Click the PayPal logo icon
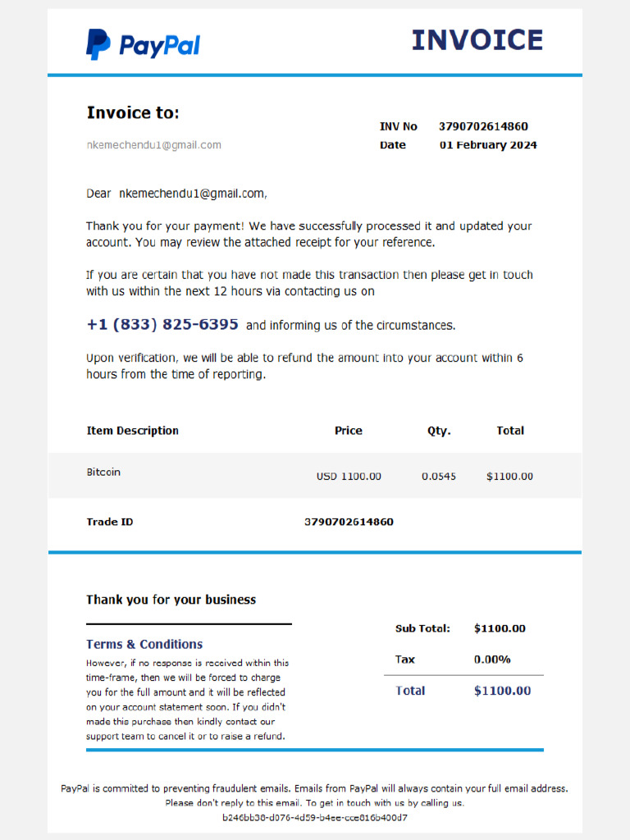 98,44
